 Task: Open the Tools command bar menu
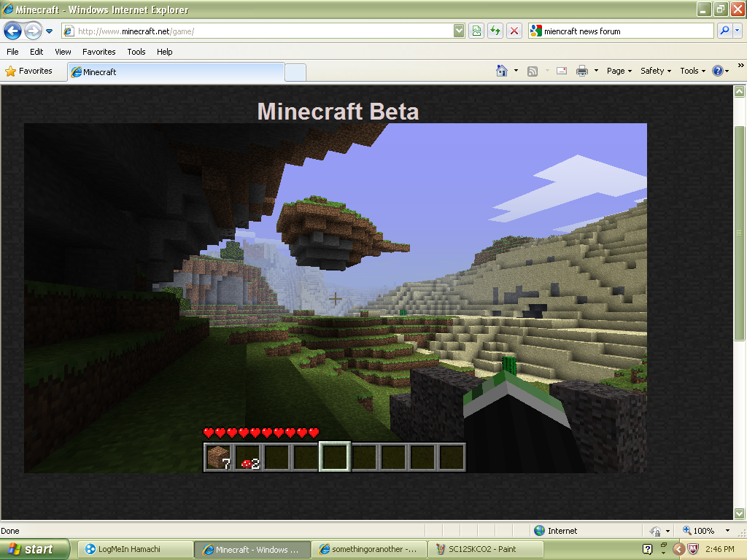click(x=692, y=71)
